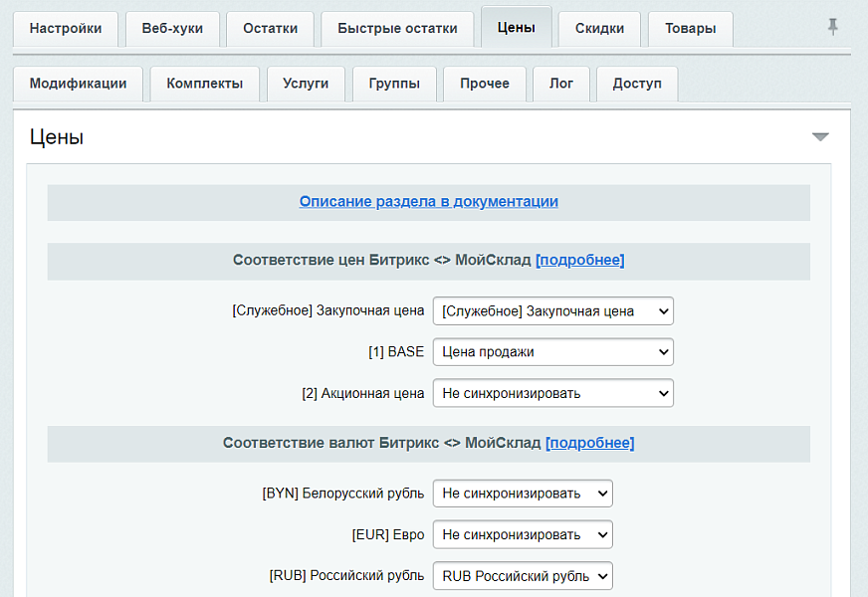Image resolution: width=868 pixels, height=597 pixels.
Task: Open the [RUB] Российский рубль dropdown
Action: pos(523,575)
